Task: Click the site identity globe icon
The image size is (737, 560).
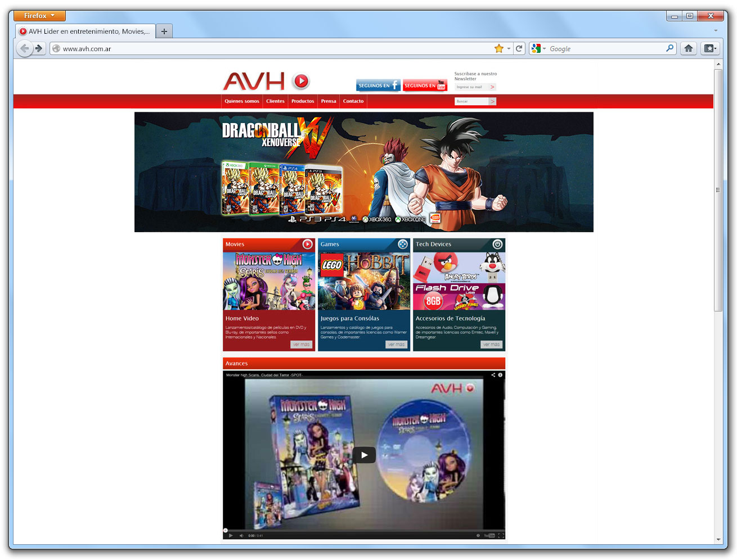Action: tap(56, 48)
